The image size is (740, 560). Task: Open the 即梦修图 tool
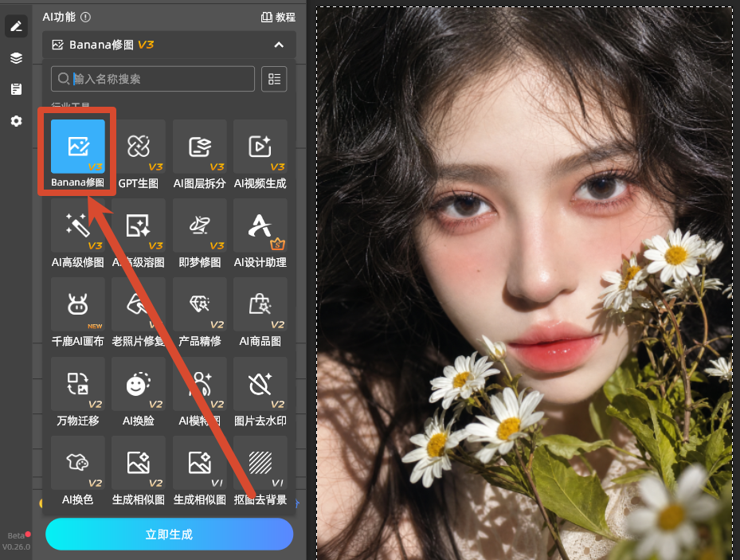[200, 233]
